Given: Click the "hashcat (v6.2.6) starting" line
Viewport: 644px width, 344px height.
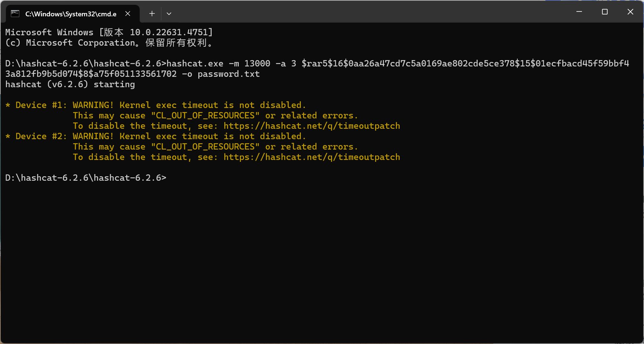Looking at the screenshot, I should [70, 85].
